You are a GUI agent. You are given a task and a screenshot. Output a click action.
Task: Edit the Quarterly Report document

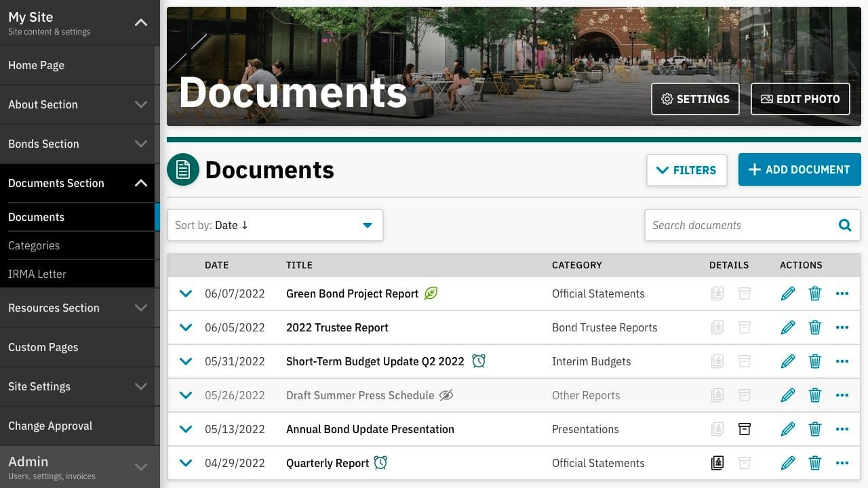pyautogui.click(x=787, y=463)
